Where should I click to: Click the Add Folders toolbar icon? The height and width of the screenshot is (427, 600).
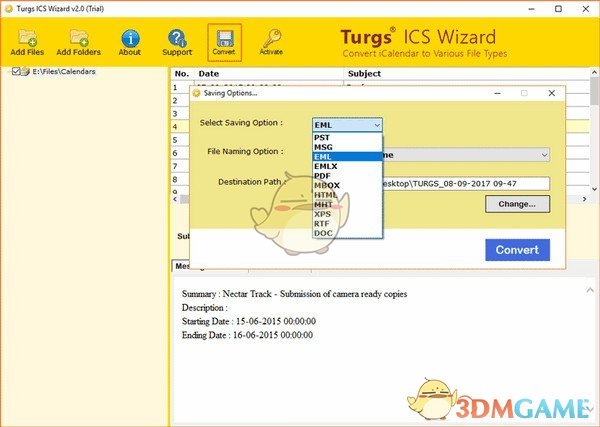(78, 42)
